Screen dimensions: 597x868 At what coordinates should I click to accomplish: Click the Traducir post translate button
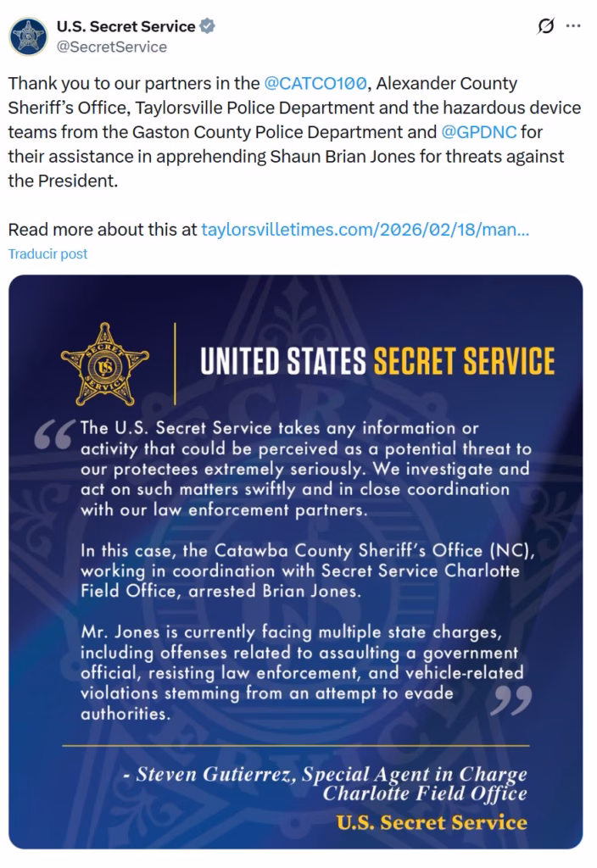tap(47, 253)
